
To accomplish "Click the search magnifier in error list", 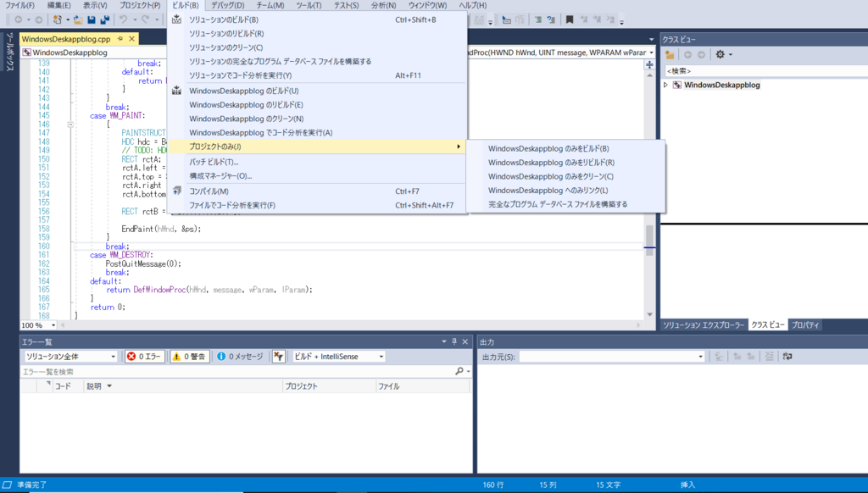I will (x=459, y=371).
